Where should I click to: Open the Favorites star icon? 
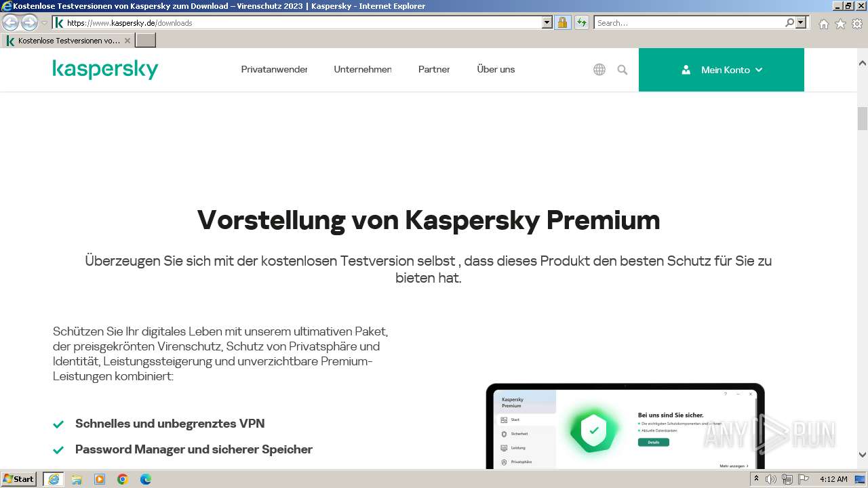tap(840, 24)
